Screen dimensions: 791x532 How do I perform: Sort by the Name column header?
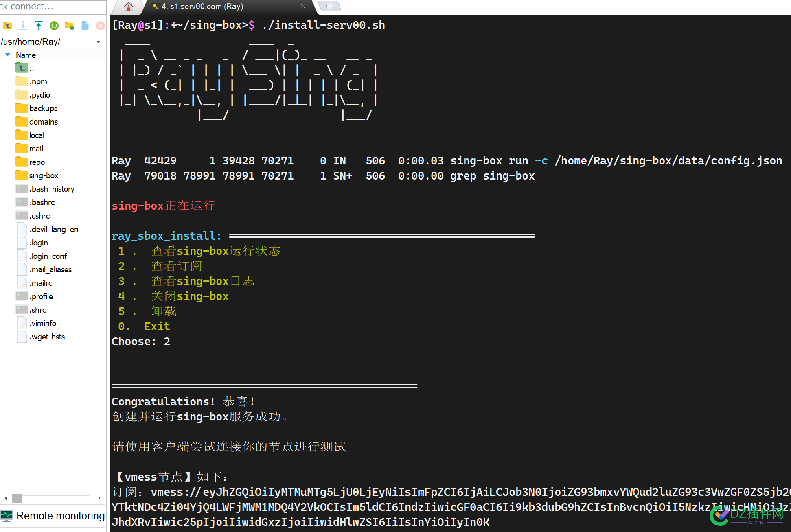26,55
